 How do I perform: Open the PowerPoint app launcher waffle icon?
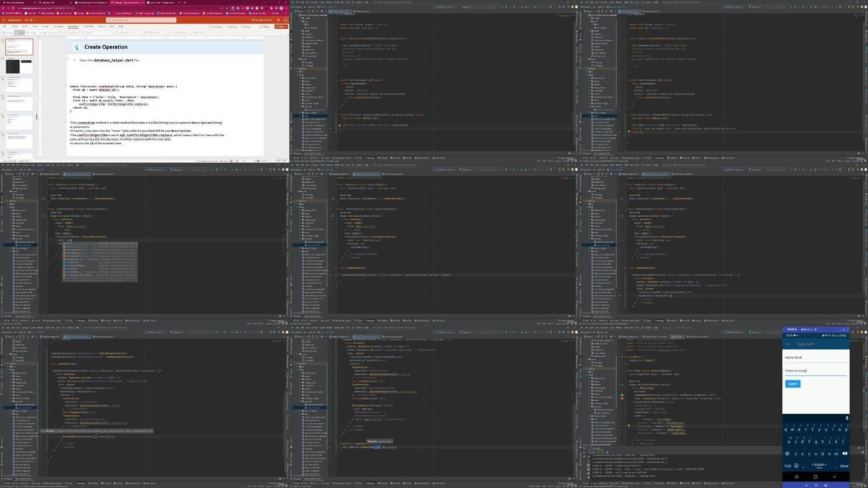point(4,20)
